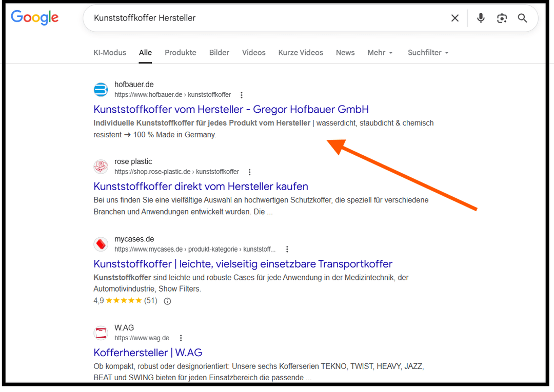Click the www.wag.de URL
Viewport: 554px width, 392px height.
(142, 338)
